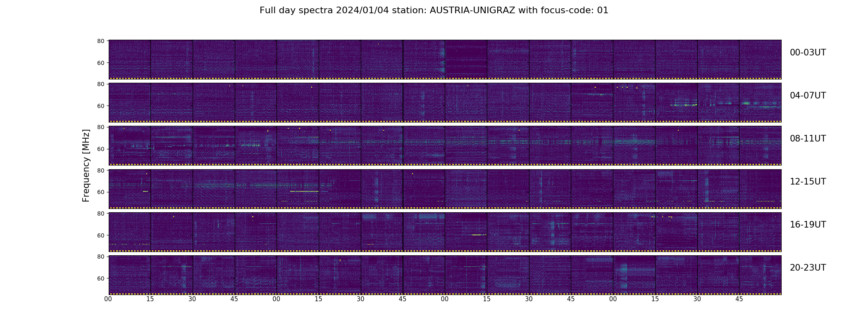Viewport: 868px width, 331px height.
Task: Select the "08-11UT" row label
Action: [808, 139]
